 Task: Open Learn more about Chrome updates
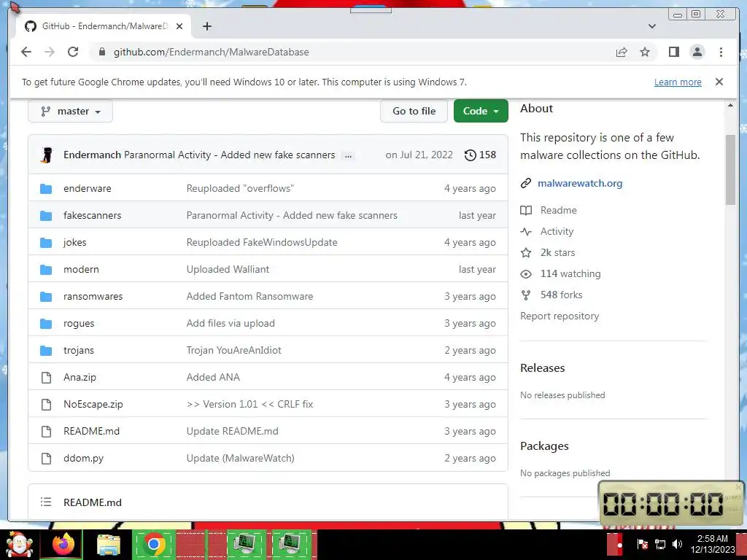(x=678, y=82)
